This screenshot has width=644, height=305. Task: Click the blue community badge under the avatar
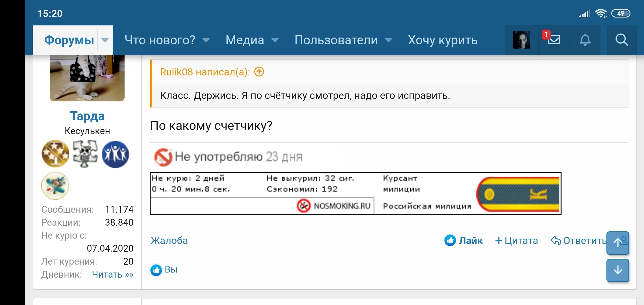116,154
